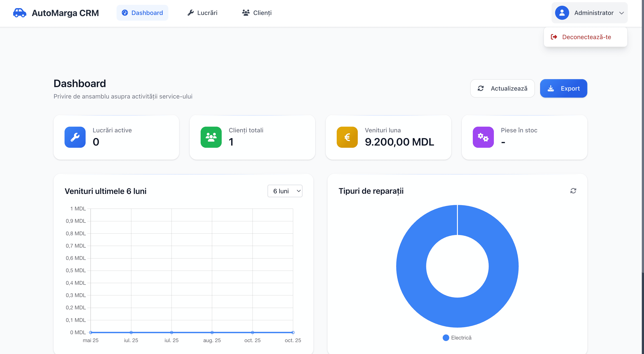The width and height of the screenshot is (644, 354).
Task: Click the Electrică legend marker under donut chart
Action: click(446, 338)
